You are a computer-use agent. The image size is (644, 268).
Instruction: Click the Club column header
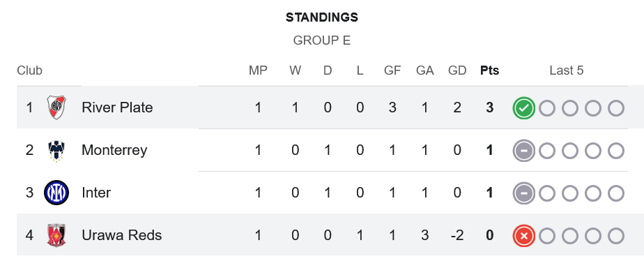tap(29, 70)
